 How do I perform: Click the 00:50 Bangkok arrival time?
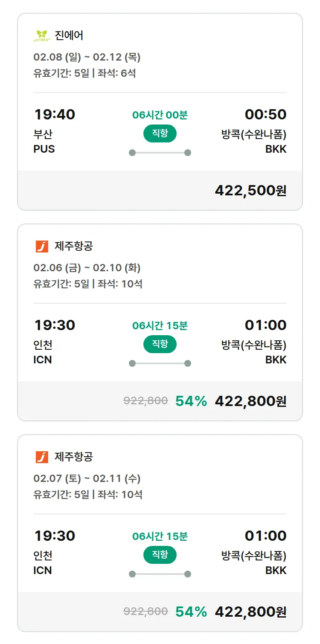coord(265,114)
